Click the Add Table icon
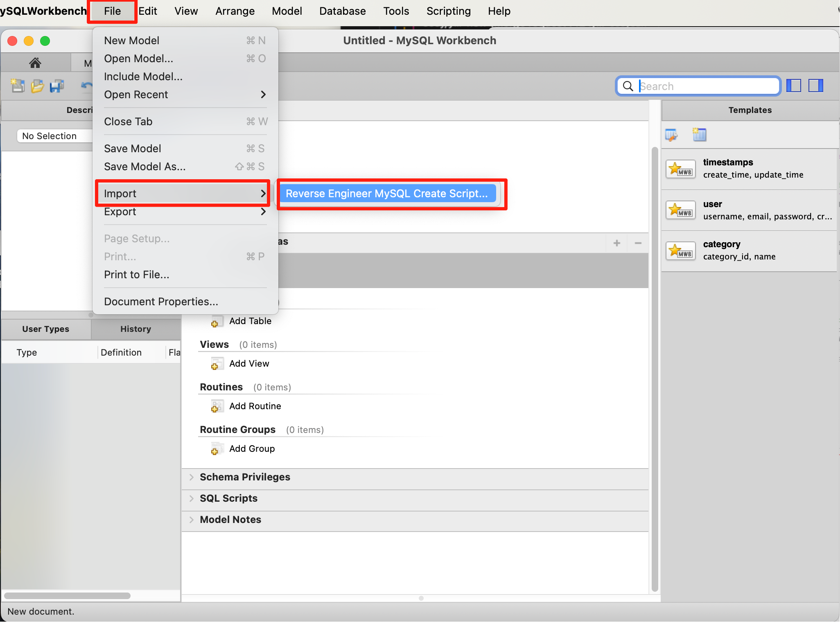840x622 pixels. click(x=217, y=321)
